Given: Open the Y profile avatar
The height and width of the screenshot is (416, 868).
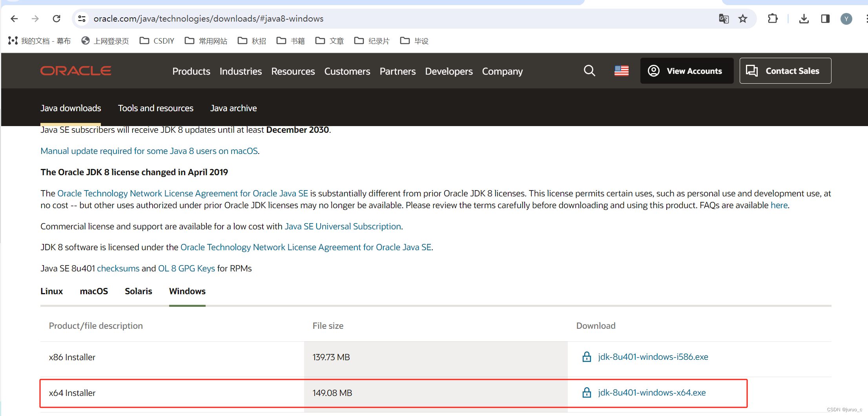Looking at the screenshot, I should tap(846, 18).
